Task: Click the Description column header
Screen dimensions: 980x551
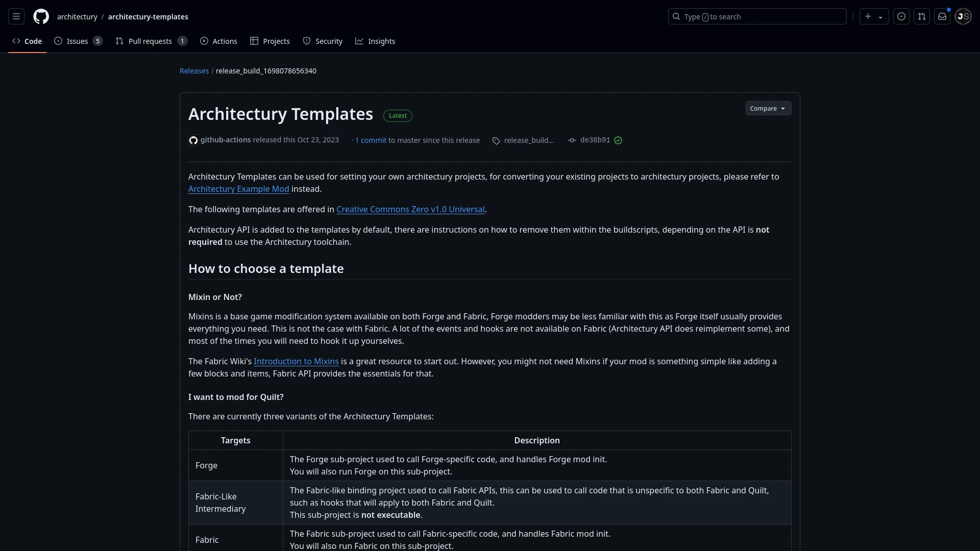Action: click(537, 440)
